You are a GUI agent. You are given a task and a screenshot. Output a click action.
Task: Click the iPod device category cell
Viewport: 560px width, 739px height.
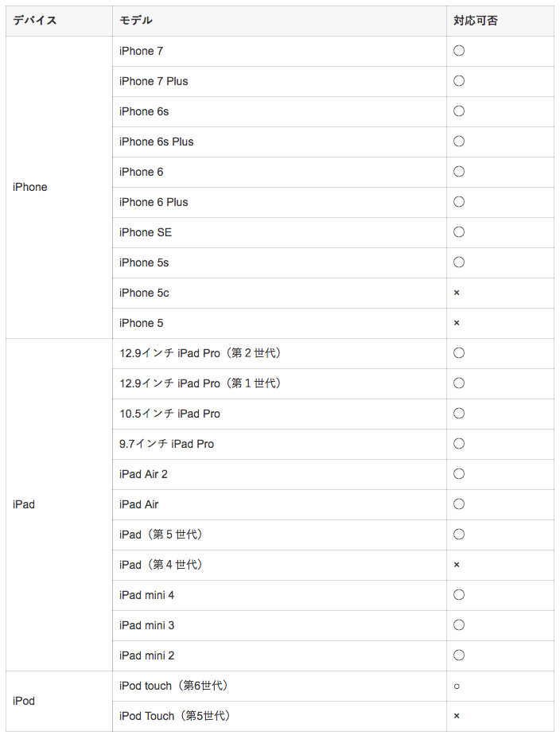(59, 701)
